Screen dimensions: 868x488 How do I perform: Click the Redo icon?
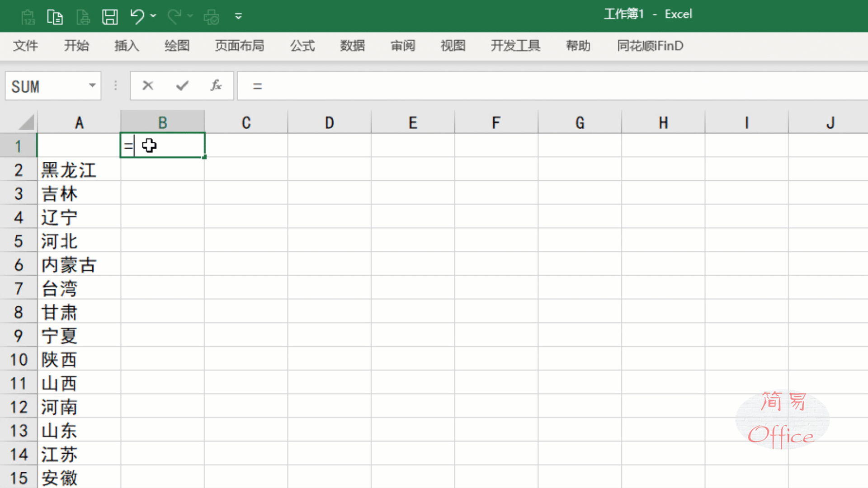click(174, 17)
